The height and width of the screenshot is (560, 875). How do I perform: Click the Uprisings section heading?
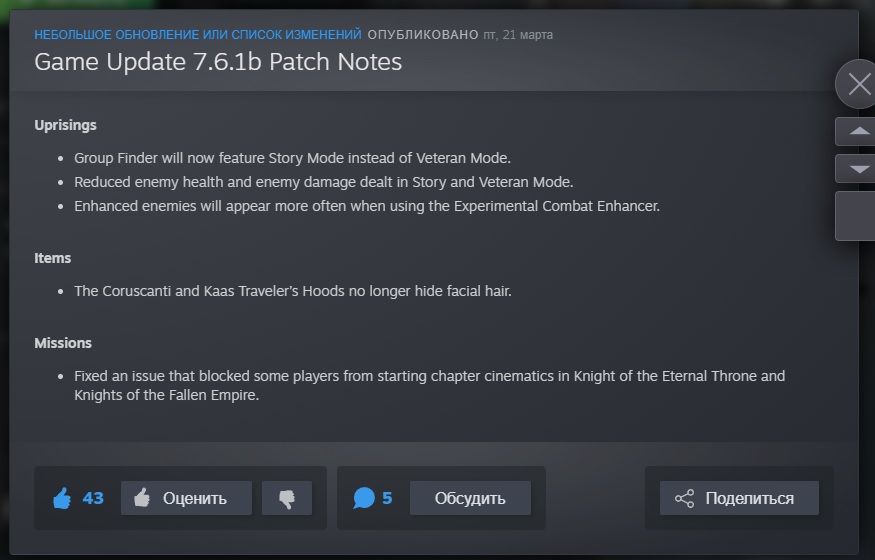[x=65, y=125]
